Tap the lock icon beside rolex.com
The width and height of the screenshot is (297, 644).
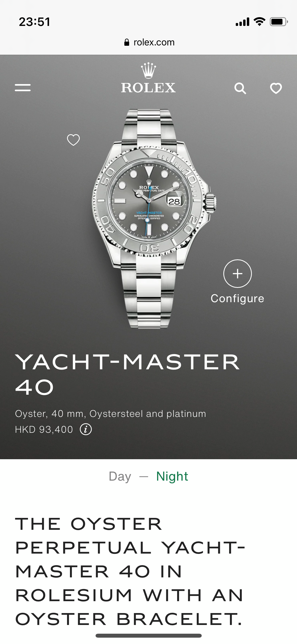click(x=127, y=42)
